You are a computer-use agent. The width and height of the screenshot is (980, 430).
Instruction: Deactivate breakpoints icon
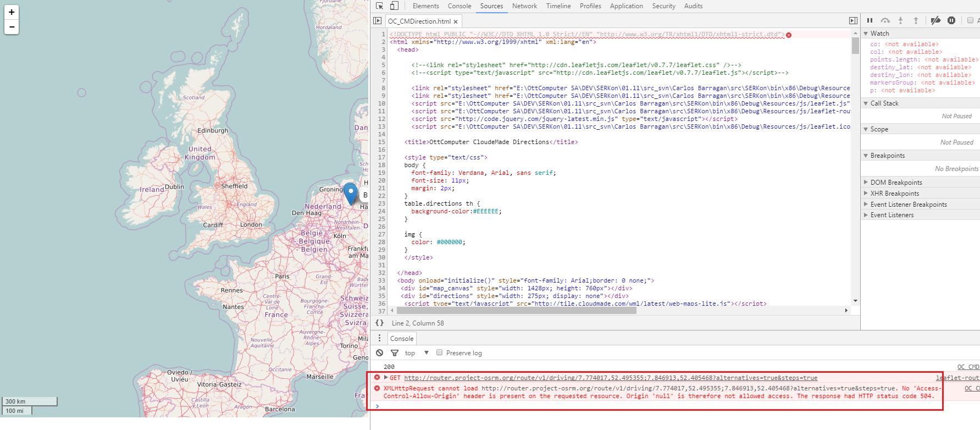(x=935, y=21)
